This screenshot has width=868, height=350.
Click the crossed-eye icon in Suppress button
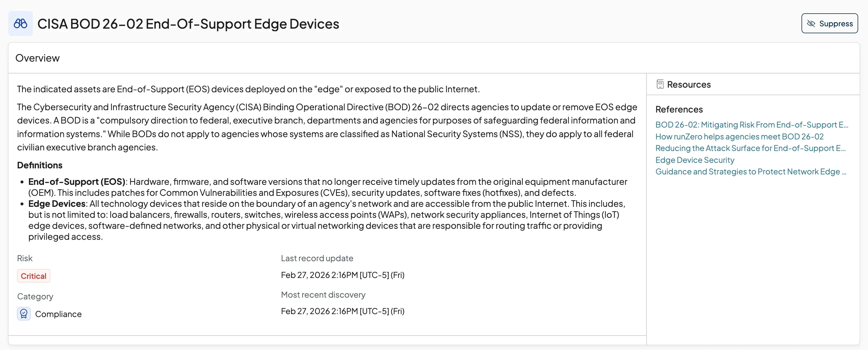(811, 24)
